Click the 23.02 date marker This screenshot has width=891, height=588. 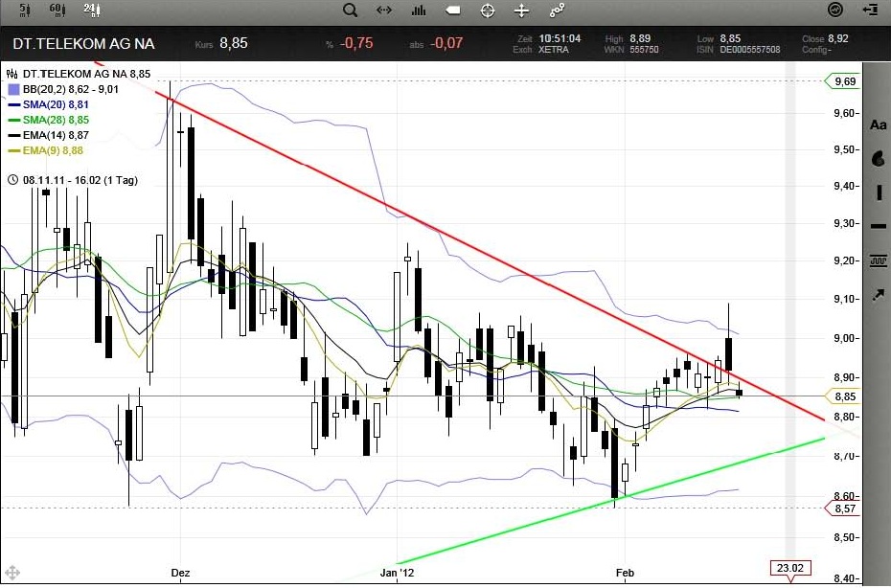point(790,567)
